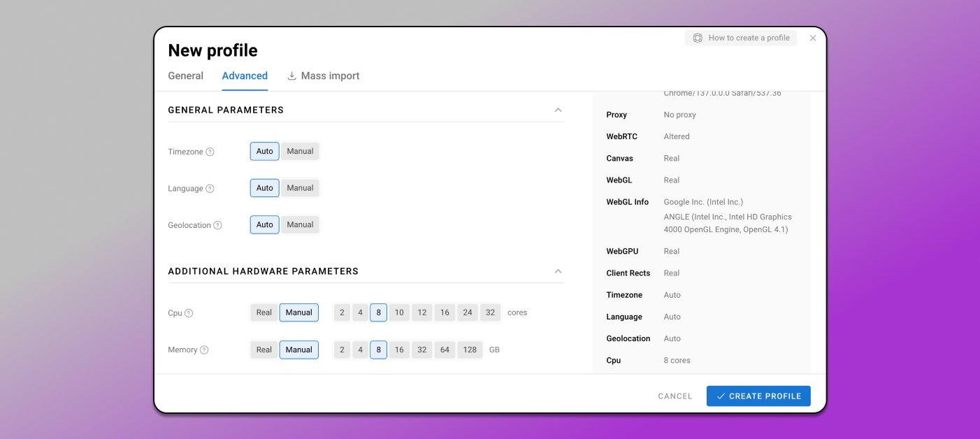The image size is (980, 439).
Task: Click the Timezone help question-mark icon
Action: [x=210, y=152]
